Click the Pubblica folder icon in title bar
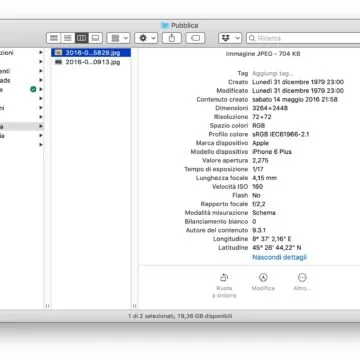Viewport: 360px width, 360px height. click(165, 25)
